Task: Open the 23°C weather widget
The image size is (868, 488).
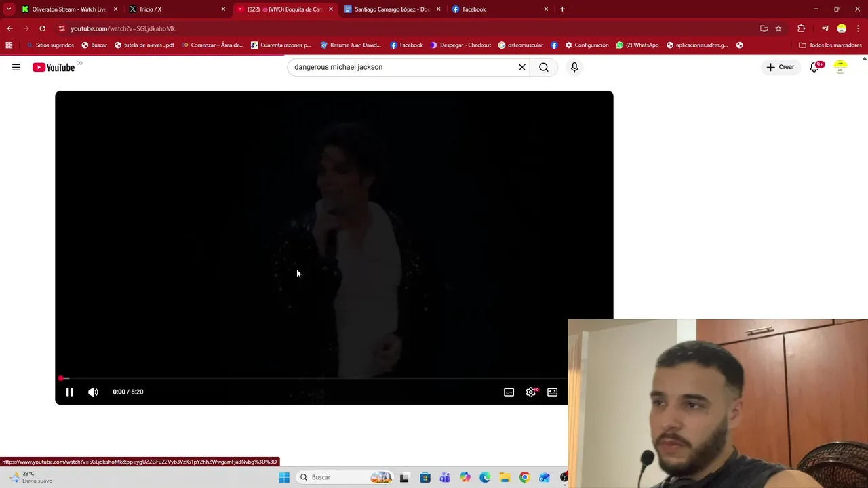Action: 31,477
